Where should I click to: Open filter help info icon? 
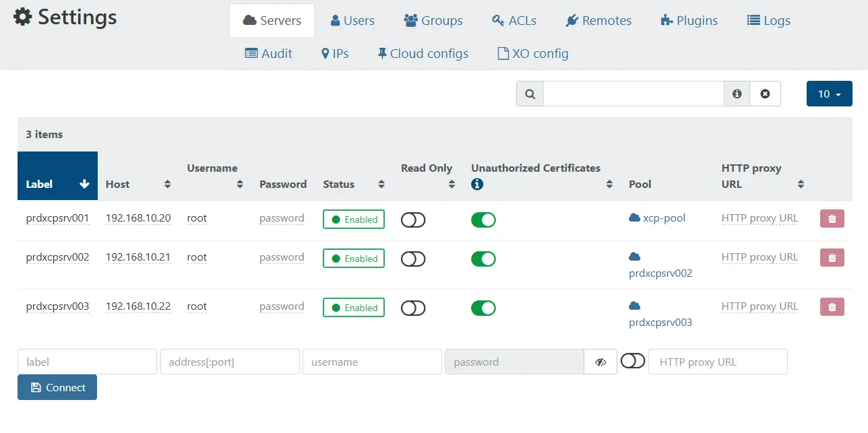pyautogui.click(x=737, y=94)
